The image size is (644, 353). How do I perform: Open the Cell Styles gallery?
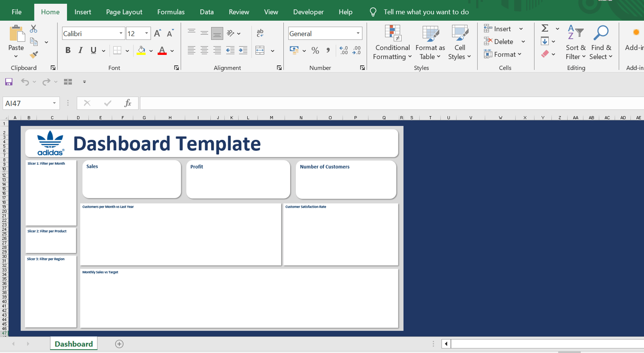click(459, 42)
